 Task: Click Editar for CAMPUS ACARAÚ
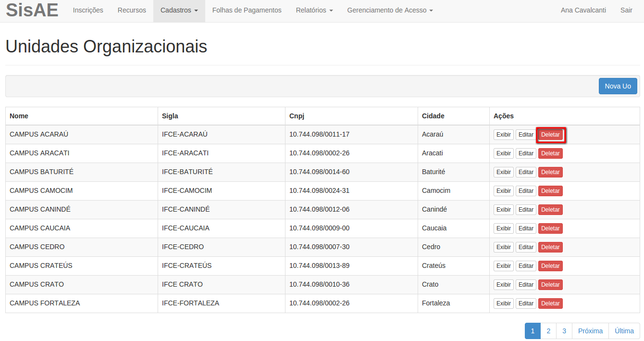(526, 135)
